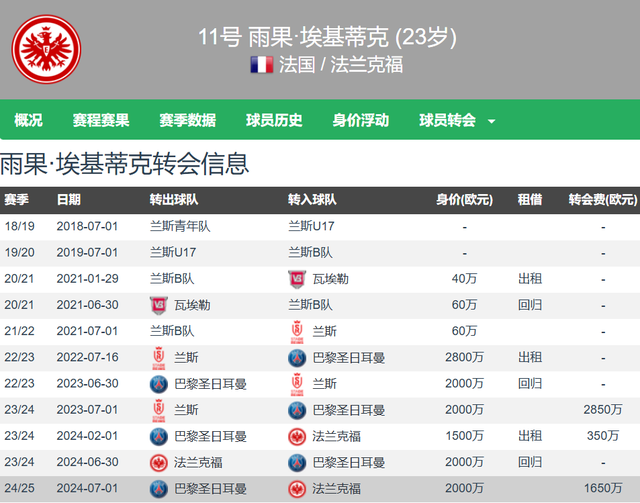Image resolution: width=640 pixels, height=503 pixels.
Task: Click the 1650万 transfer fee cell
Action: [603, 488]
